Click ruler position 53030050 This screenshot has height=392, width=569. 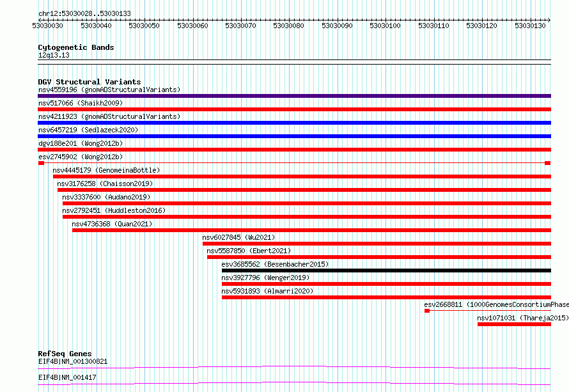pos(144,26)
